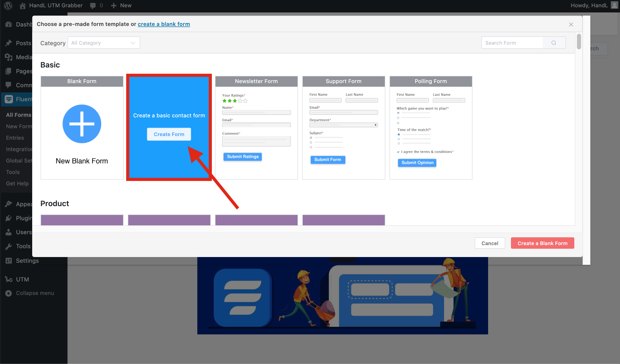Click the Collapse menu arrow icon

pyautogui.click(x=9, y=293)
